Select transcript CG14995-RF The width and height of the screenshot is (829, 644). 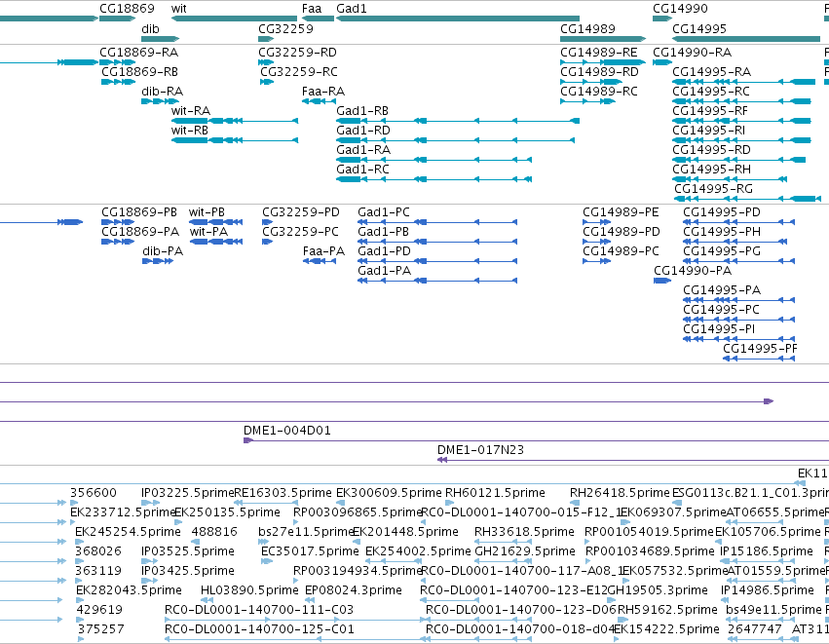[709, 111]
